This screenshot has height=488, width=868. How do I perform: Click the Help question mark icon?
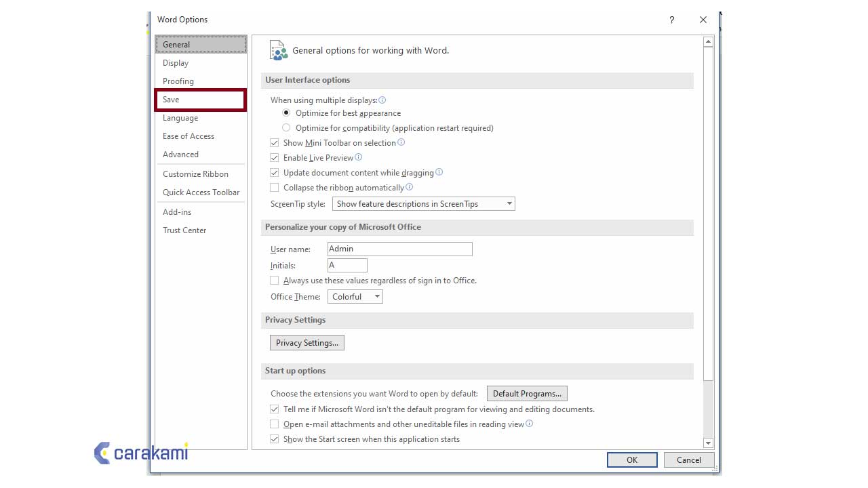(x=671, y=20)
